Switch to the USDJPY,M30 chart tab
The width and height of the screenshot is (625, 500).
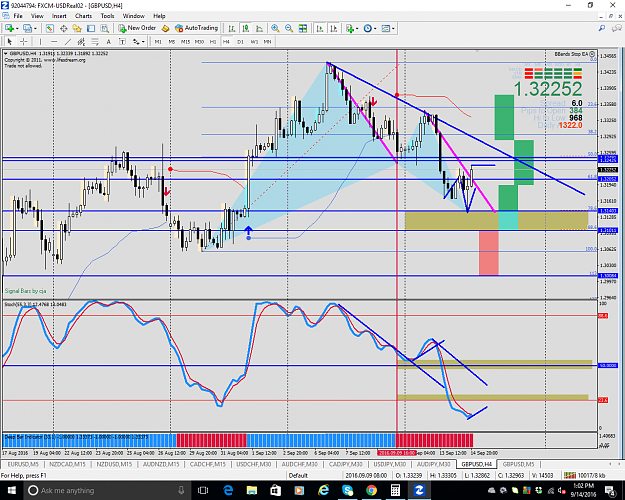(x=390, y=464)
